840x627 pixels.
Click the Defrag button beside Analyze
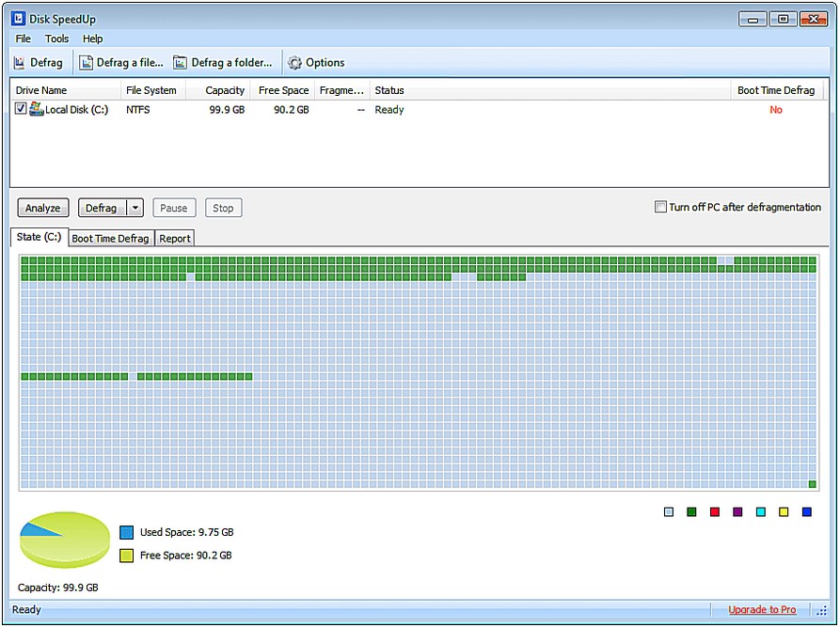click(x=102, y=208)
